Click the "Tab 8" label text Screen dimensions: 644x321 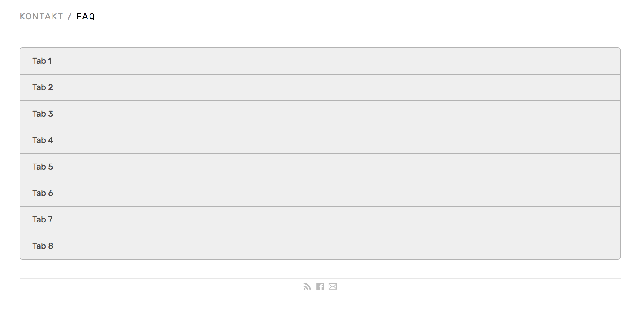tap(43, 246)
